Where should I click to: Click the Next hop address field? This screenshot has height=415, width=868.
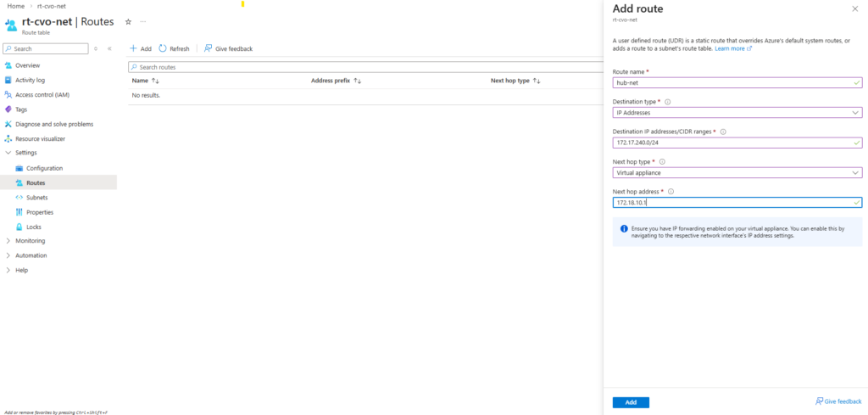tap(737, 203)
